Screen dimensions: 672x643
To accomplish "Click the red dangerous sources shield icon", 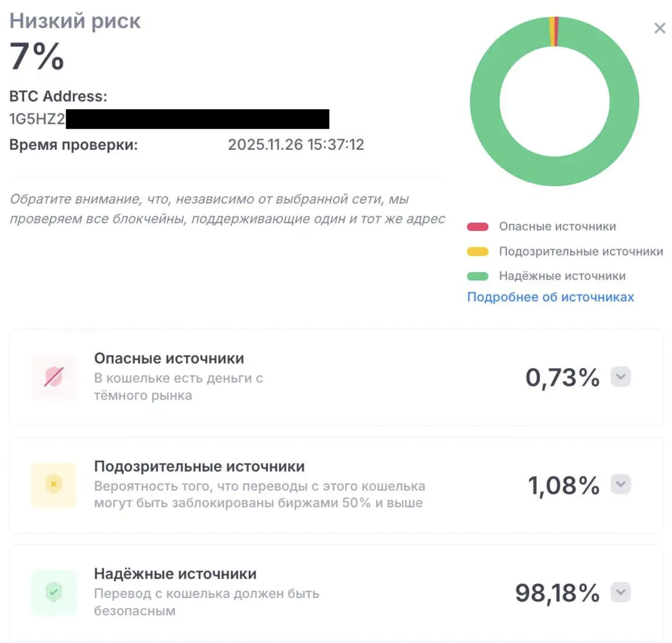I will [x=54, y=377].
